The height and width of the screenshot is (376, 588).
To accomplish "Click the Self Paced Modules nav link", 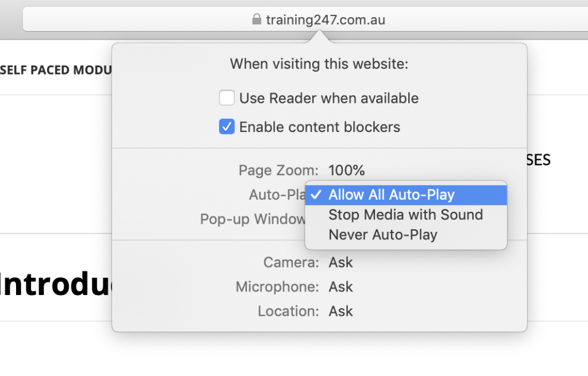I will (x=56, y=70).
